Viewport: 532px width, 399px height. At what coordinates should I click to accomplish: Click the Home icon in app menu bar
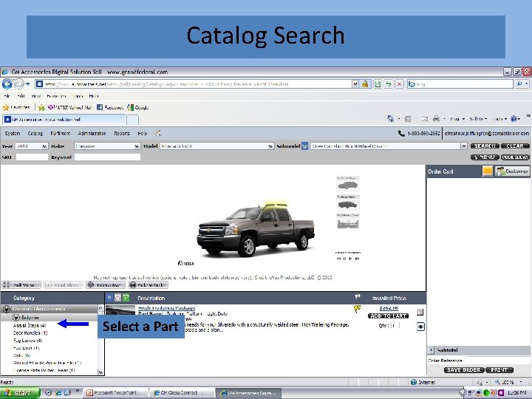pos(158,133)
